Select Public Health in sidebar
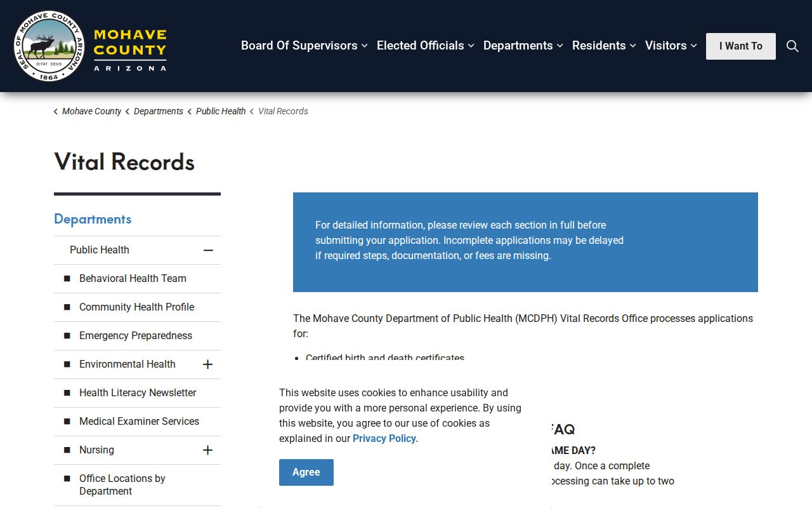Image resolution: width=812 pixels, height=508 pixels. point(100,250)
